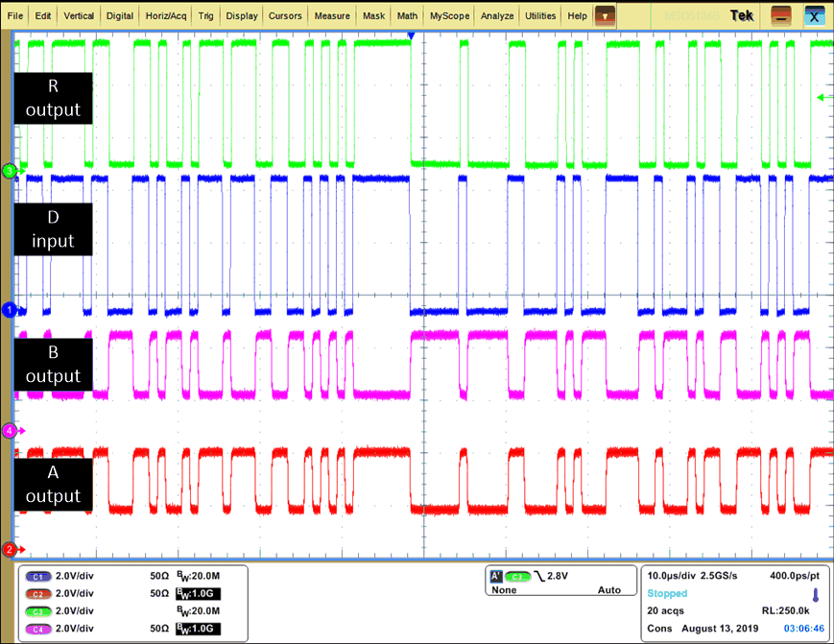
Task: Open the Help overflow dropdown arrow
Action: (x=605, y=15)
